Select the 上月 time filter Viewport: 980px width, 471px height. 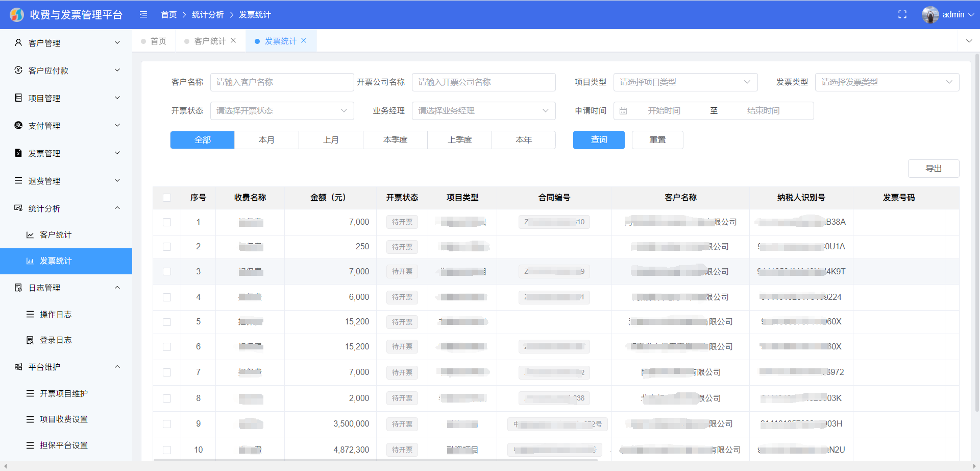pos(331,140)
